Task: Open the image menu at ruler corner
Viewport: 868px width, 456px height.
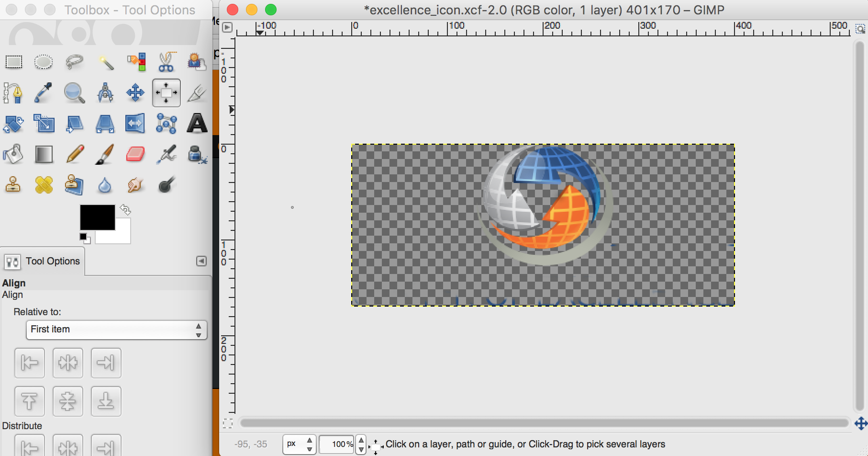Action: pyautogui.click(x=227, y=27)
